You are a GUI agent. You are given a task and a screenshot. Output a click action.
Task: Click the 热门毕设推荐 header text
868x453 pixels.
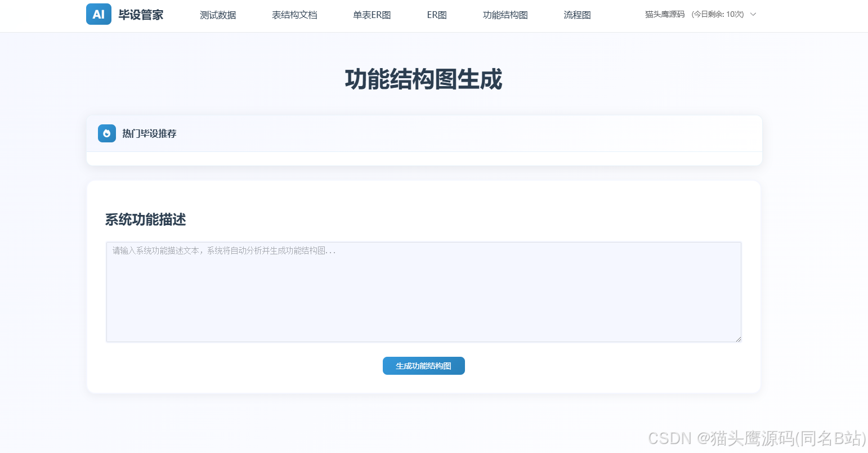(149, 134)
